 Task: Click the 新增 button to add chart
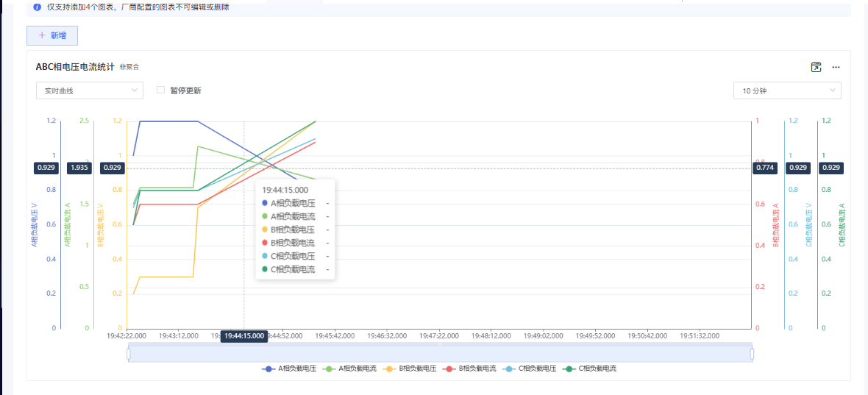coord(52,35)
